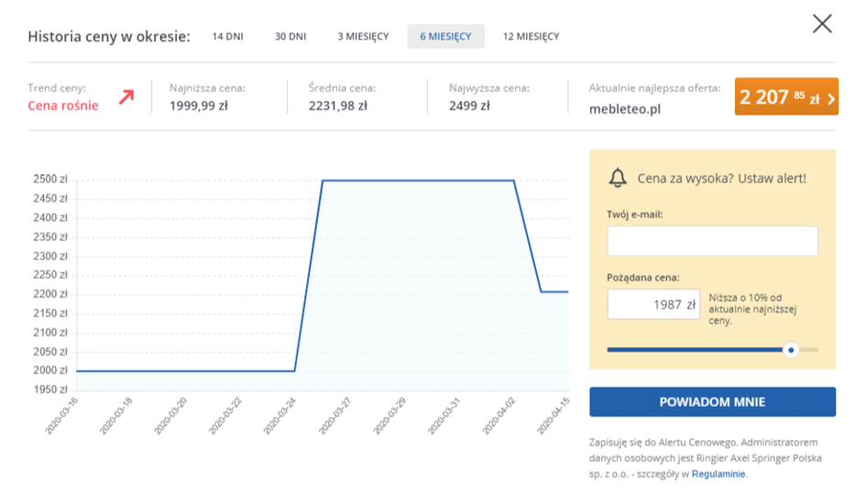The width and height of the screenshot is (866, 504).
Task: Click the 'Historia ceny w okresie:' heading
Action: click(x=109, y=37)
